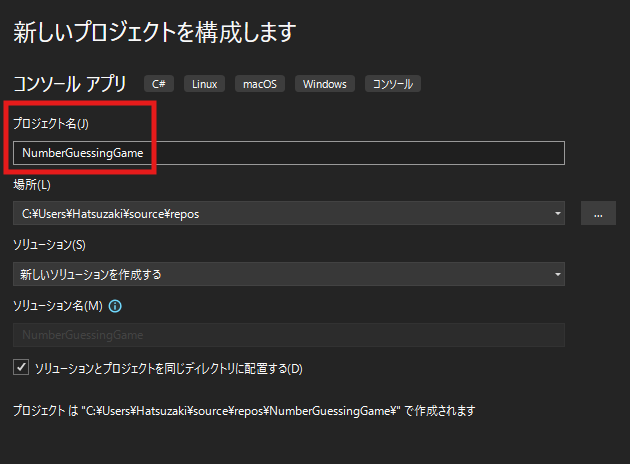630x464 pixels.
Task: Click the C# tag
Action: pos(159,84)
